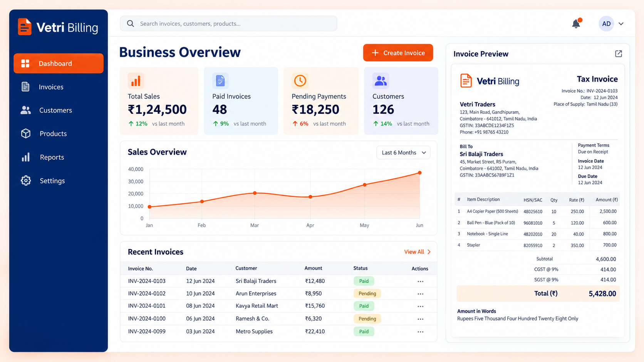Click the View All invoices link

[418, 252]
